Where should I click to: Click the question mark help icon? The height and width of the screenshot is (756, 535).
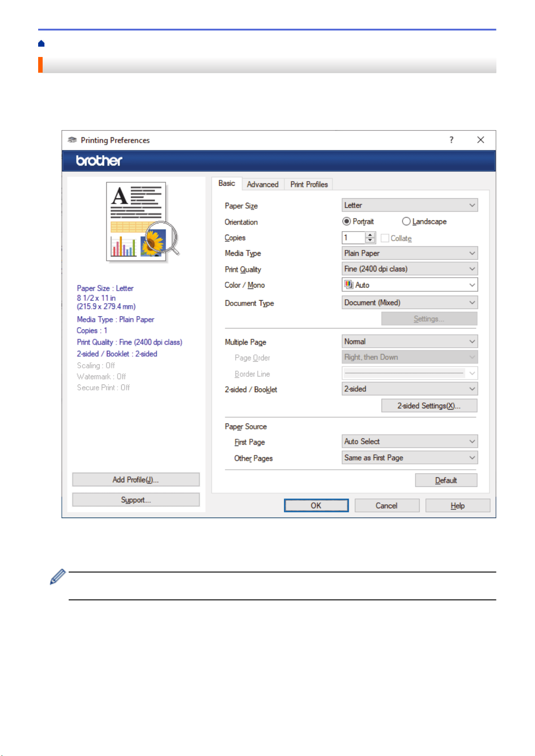(452, 140)
